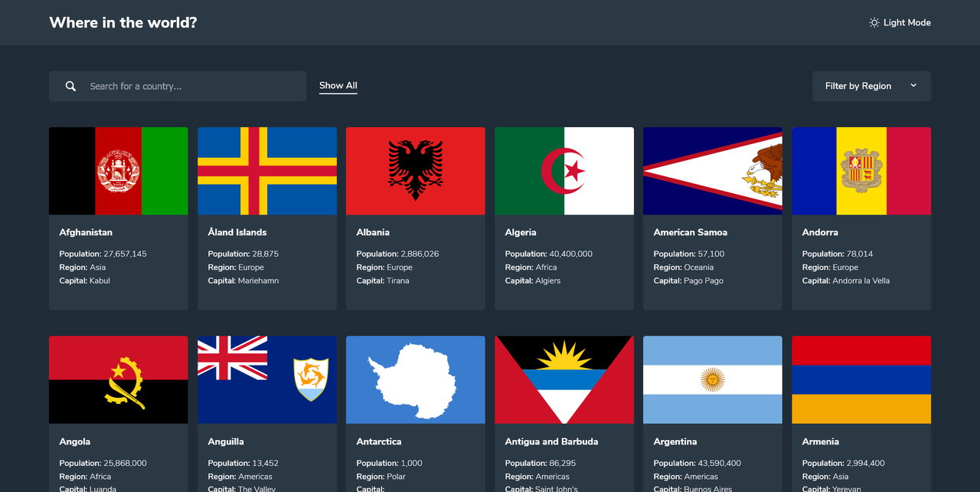This screenshot has height=492, width=980.
Task: Click the Anguilla country name
Action: point(226,441)
